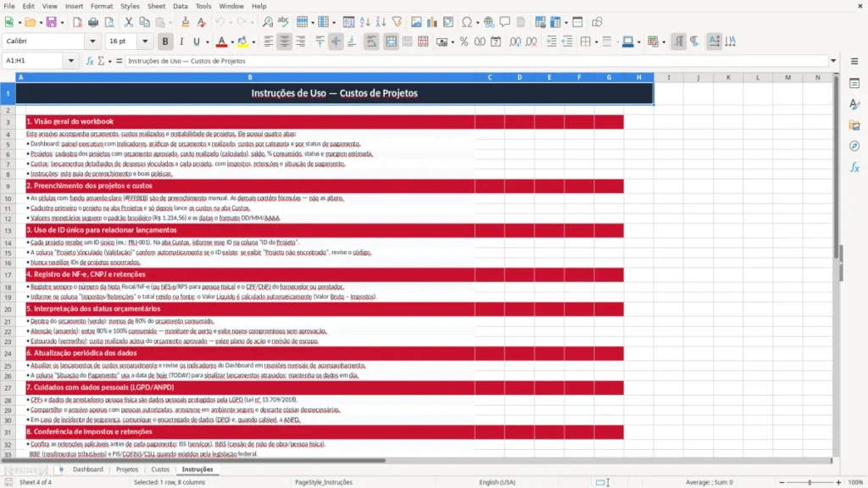Open the Name Box dropdown arrow

pyautogui.click(x=71, y=61)
